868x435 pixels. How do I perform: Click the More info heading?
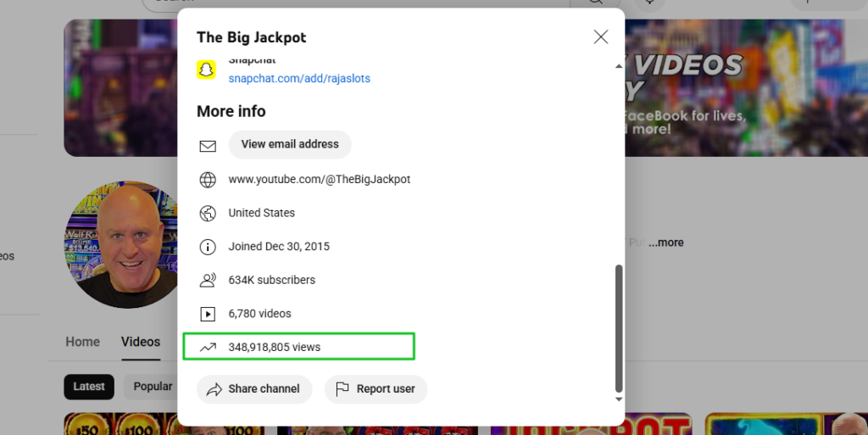coord(231,111)
